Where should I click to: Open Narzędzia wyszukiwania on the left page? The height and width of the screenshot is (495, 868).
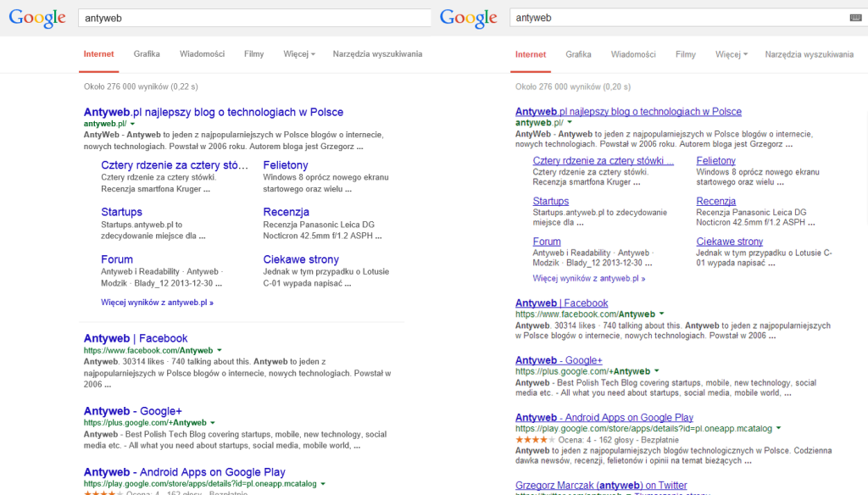[x=377, y=53]
